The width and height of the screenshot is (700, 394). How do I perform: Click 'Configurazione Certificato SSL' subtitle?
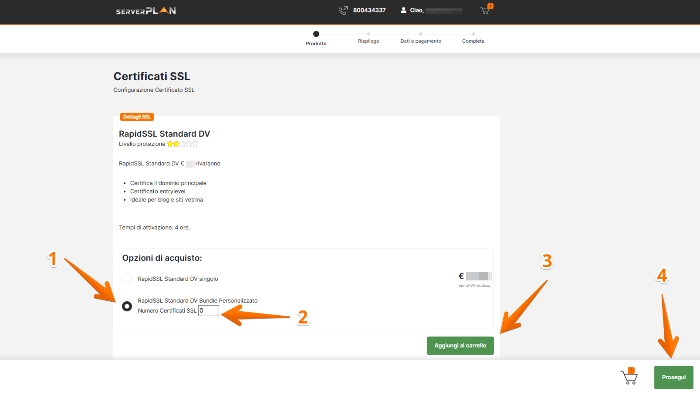pyautogui.click(x=154, y=90)
